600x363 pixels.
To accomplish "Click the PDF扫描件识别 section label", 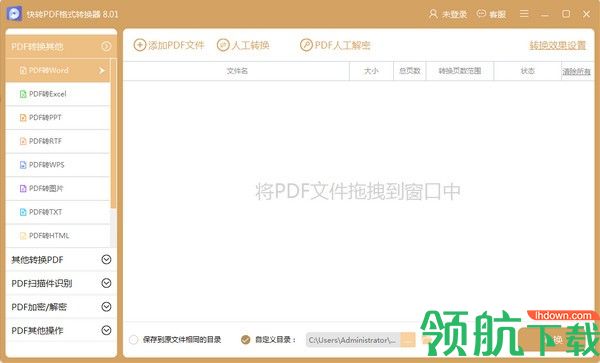I will click(x=42, y=284).
